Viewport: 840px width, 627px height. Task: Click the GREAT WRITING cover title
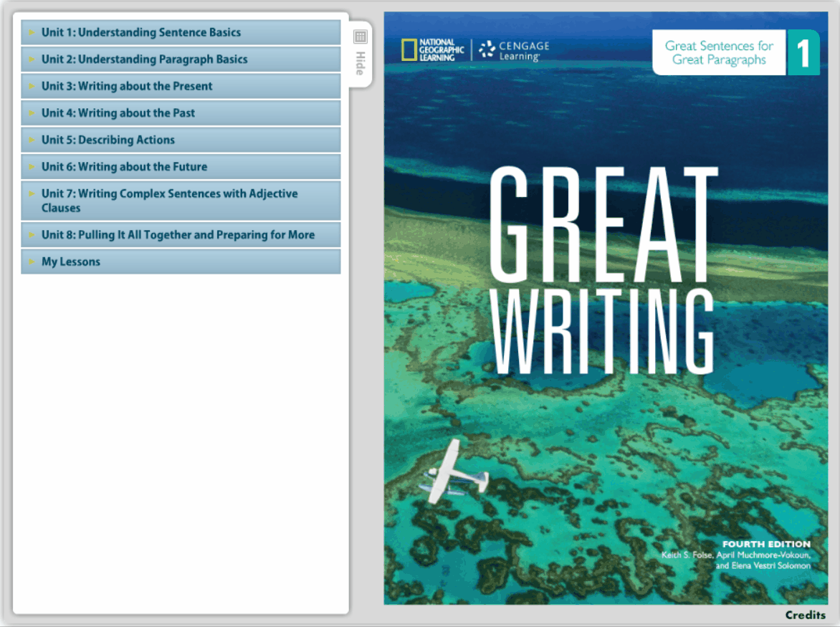[x=603, y=272]
